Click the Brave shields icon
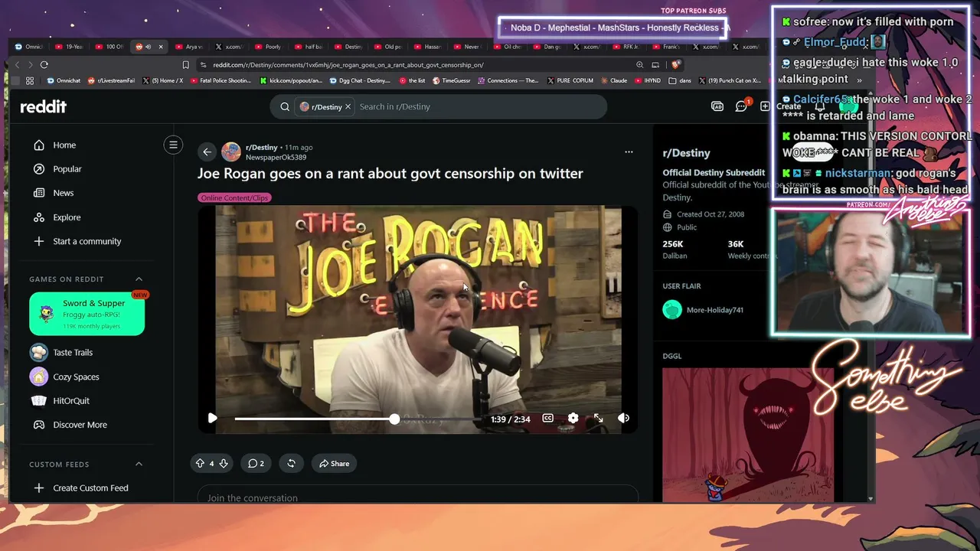This screenshot has height=551, width=980. point(675,65)
